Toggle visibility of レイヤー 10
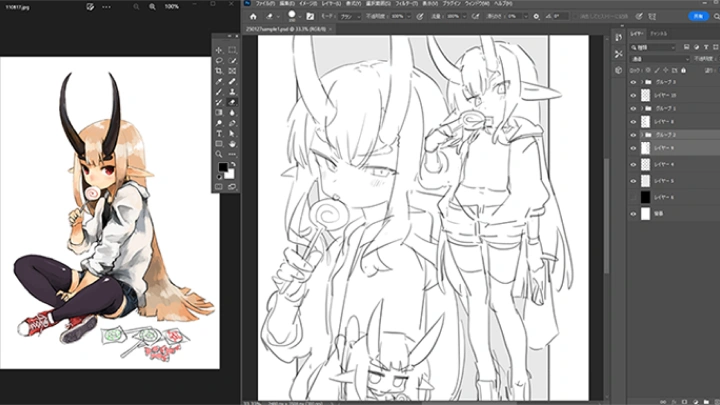 click(633, 95)
